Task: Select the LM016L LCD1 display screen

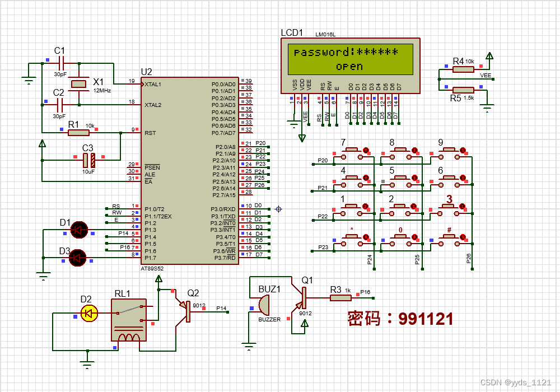Action: click(x=351, y=59)
